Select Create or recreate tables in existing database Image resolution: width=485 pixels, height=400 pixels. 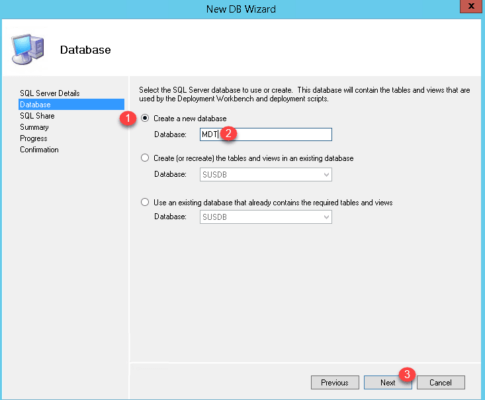(x=145, y=158)
